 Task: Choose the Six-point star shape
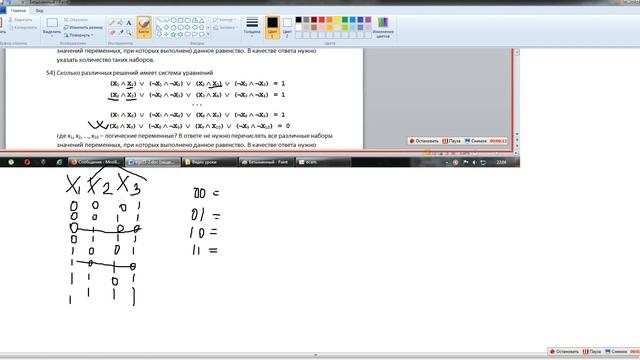[x=180, y=34]
